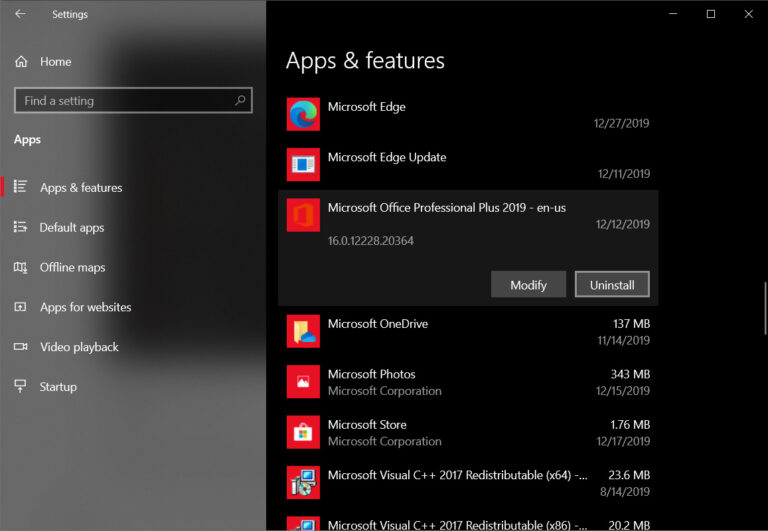Image resolution: width=768 pixels, height=531 pixels.
Task: Open the Startup page
Action: pyautogui.click(x=133, y=387)
